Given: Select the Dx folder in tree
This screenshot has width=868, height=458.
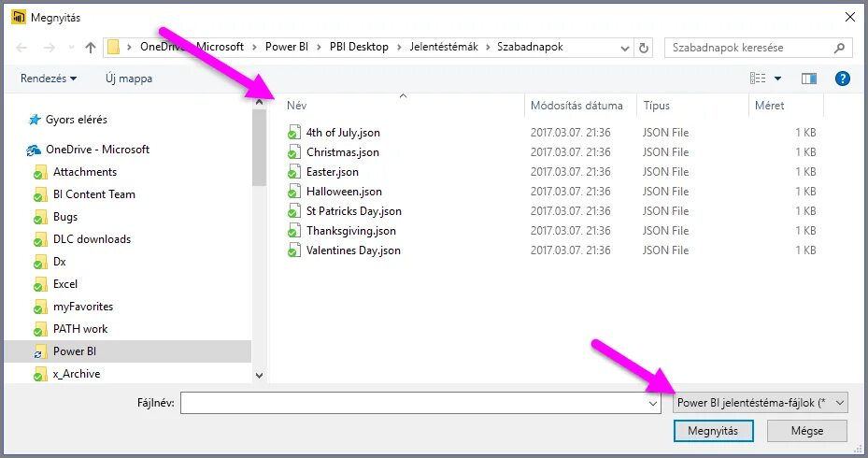Looking at the screenshot, I should pyautogui.click(x=59, y=262).
